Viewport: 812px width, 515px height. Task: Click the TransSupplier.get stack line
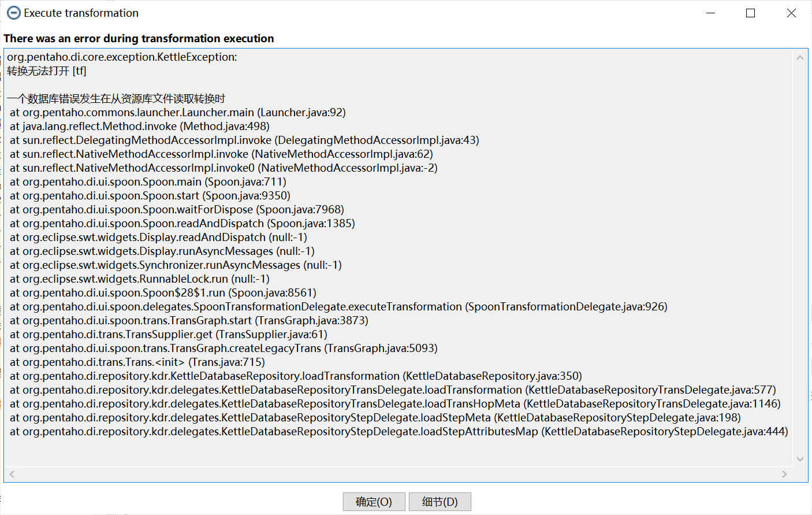coord(169,335)
